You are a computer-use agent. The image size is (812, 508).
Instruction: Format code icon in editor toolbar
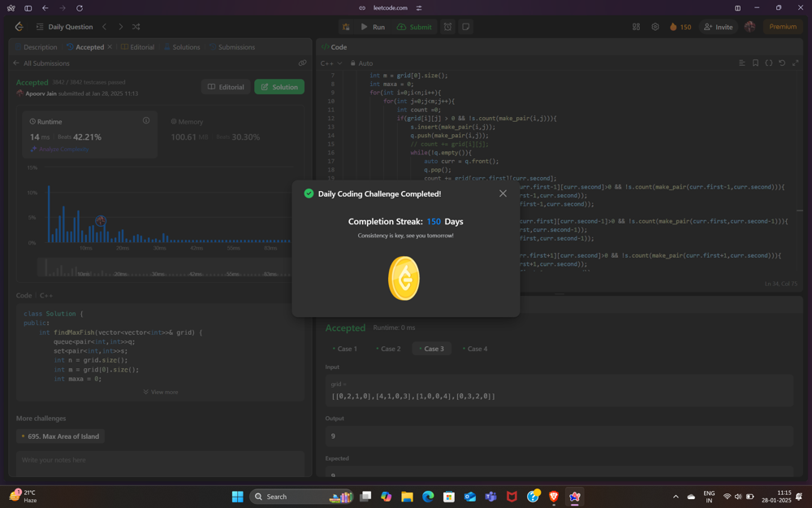(742, 63)
